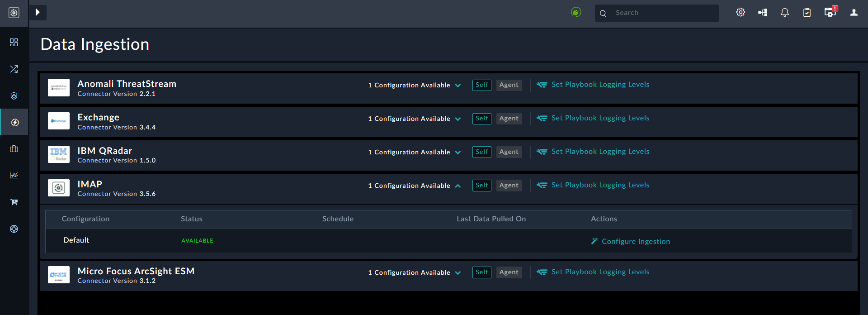Click the Status column header
The height and width of the screenshot is (315, 868).
tap(192, 219)
